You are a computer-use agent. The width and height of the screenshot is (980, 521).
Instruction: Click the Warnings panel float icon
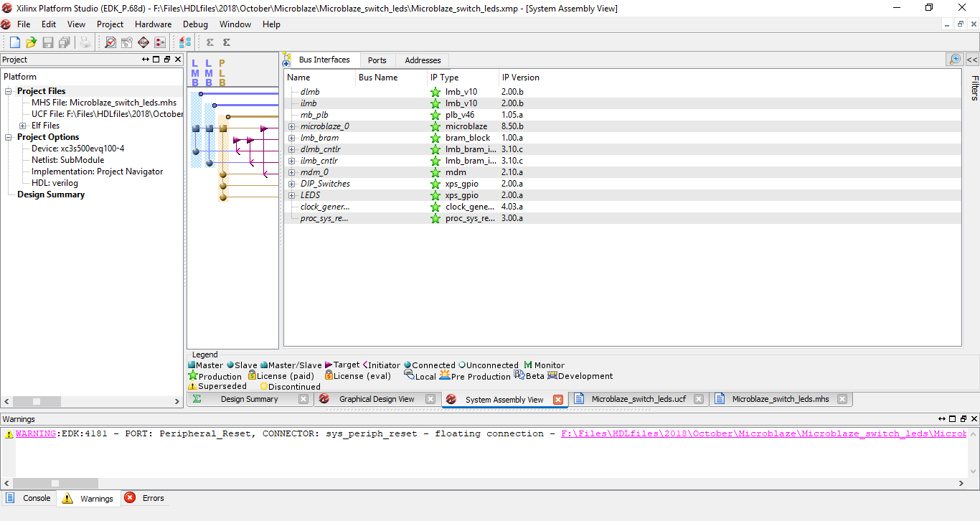(x=963, y=419)
